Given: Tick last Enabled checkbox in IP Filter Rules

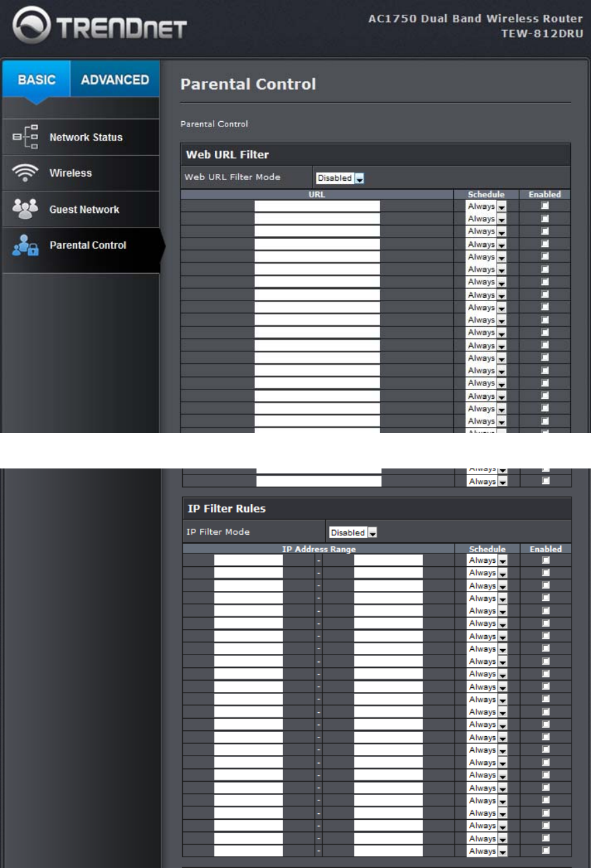Looking at the screenshot, I should pos(545,851).
